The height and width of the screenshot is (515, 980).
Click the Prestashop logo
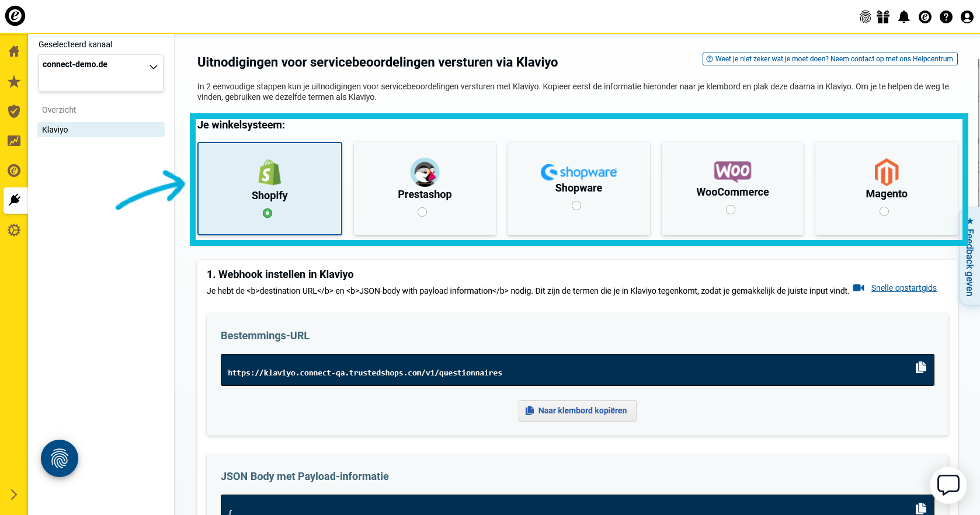click(425, 172)
